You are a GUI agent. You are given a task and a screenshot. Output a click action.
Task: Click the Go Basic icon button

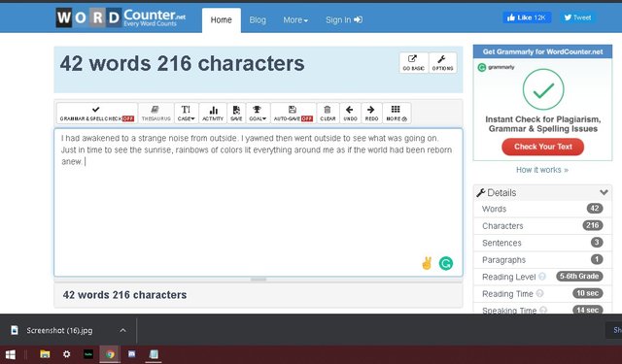pos(413,62)
